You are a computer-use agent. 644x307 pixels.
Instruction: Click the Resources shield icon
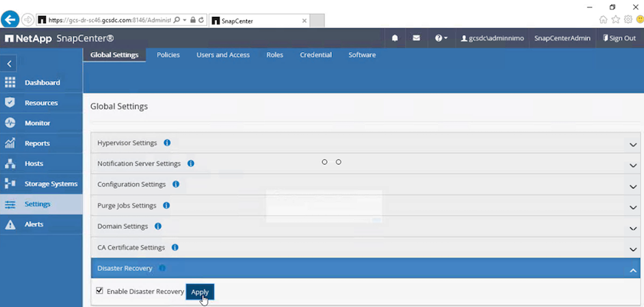(10, 103)
